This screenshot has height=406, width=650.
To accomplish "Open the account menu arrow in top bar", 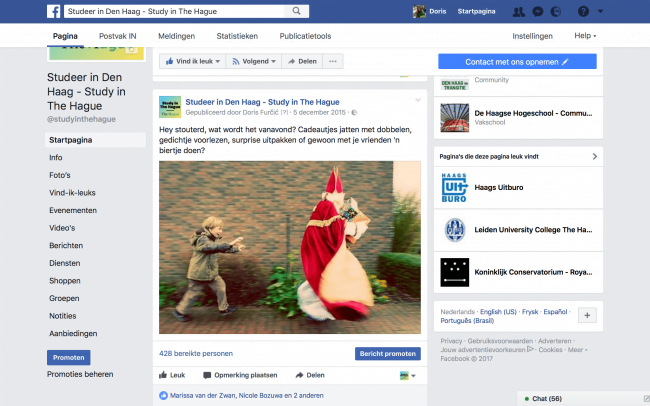I will coord(599,11).
